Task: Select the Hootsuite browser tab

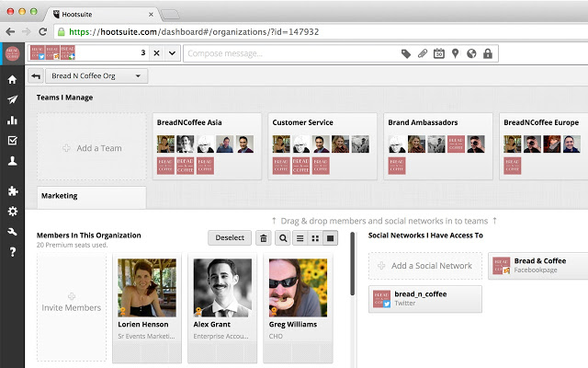Action: [103, 15]
